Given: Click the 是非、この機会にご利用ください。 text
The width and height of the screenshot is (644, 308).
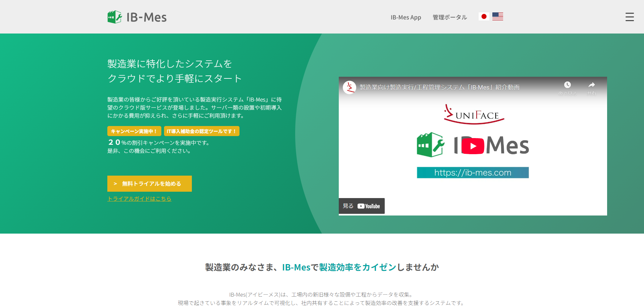Looking at the screenshot, I should (x=150, y=151).
